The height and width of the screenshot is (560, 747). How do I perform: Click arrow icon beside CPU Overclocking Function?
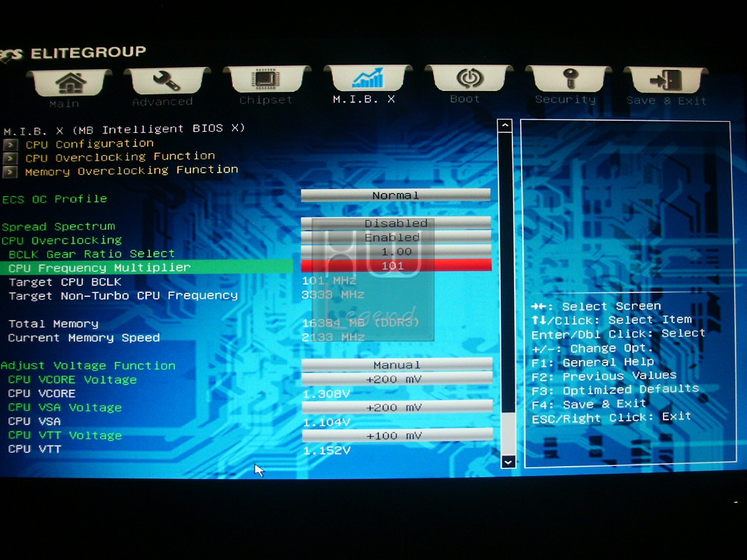point(10,158)
